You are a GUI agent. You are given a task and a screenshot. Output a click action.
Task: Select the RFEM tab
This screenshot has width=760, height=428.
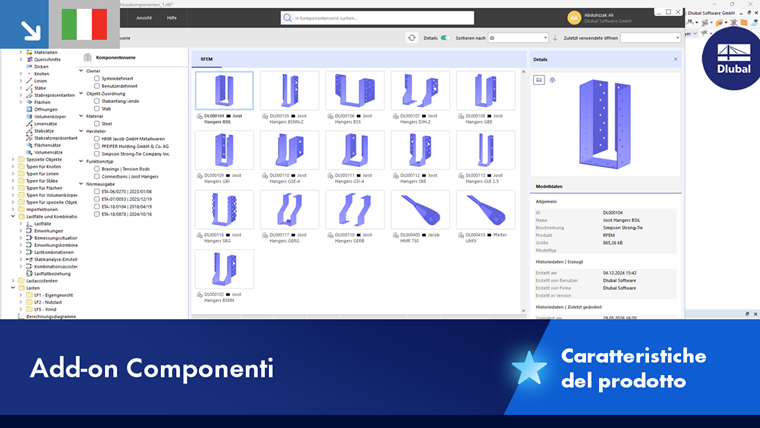coord(206,59)
